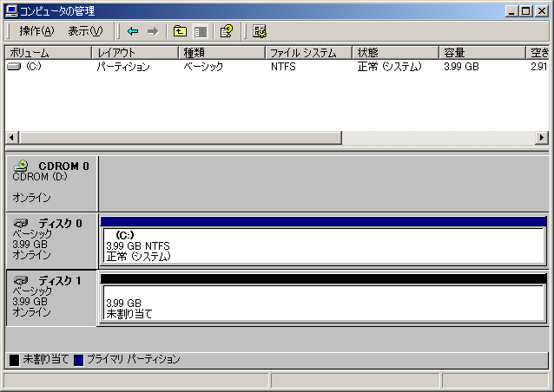Close the Computer Management window
Image resolution: width=554 pixels, height=392 pixels.
pos(542,11)
